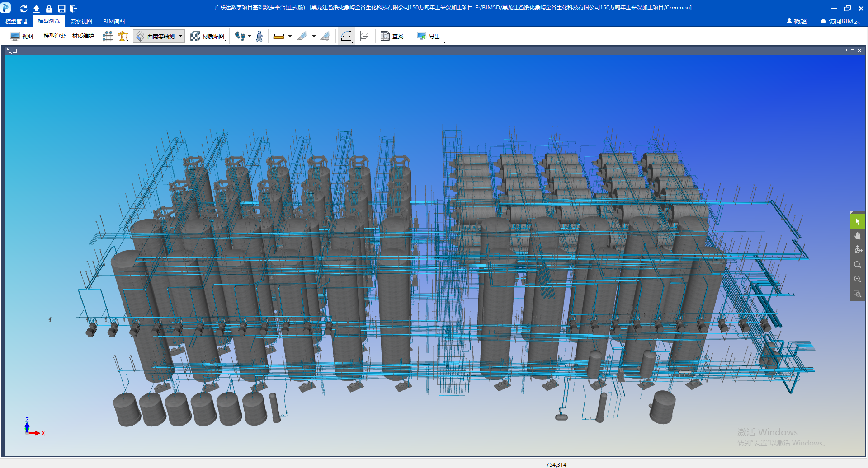The height and width of the screenshot is (468, 868).
Task: Click the 导出 export button
Action: coord(428,36)
